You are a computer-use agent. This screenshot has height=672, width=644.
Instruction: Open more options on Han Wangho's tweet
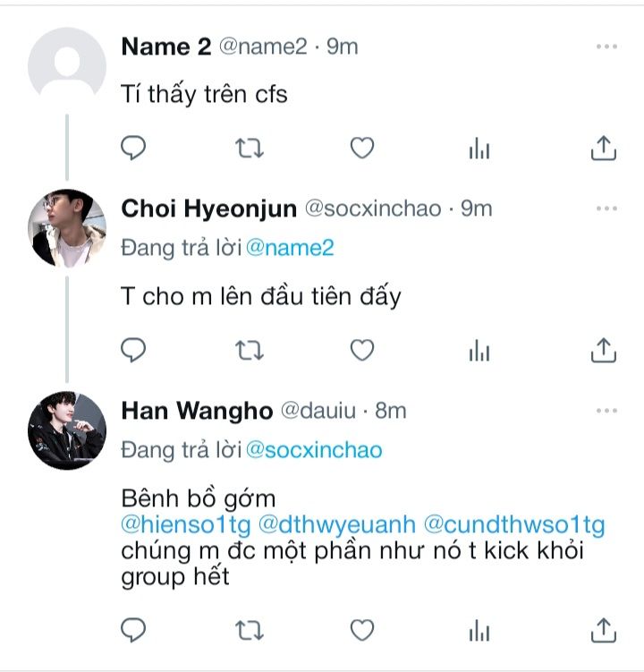606,411
